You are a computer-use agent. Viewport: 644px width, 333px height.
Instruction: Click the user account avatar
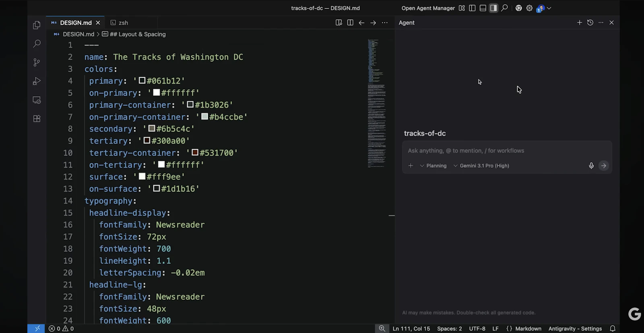pyautogui.click(x=540, y=8)
